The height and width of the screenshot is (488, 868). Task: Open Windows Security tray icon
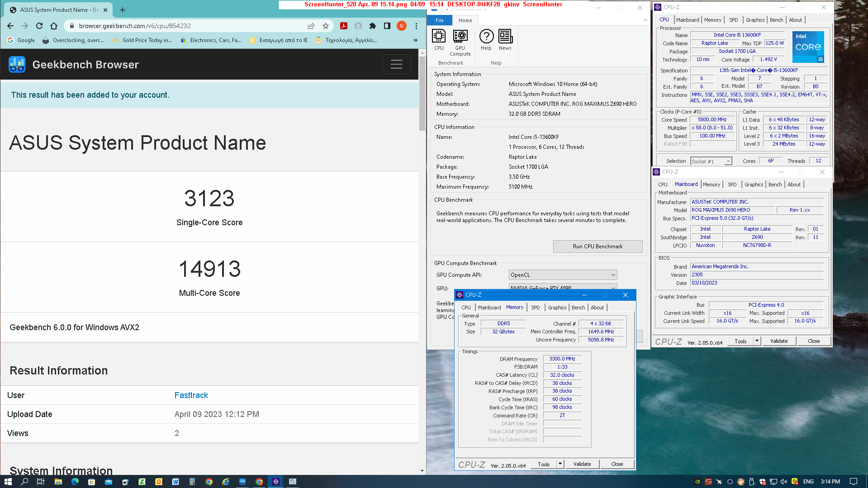click(x=763, y=482)
